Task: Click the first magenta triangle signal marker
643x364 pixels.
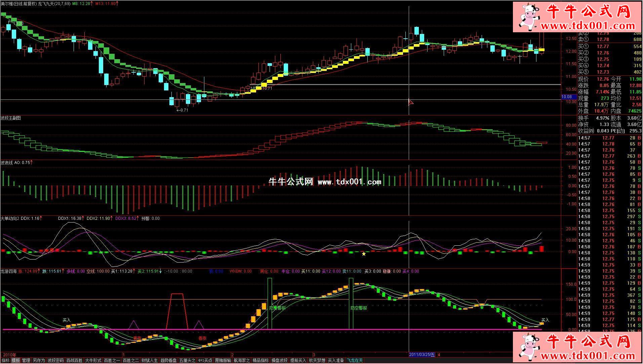Action: (x=134, y=324)
